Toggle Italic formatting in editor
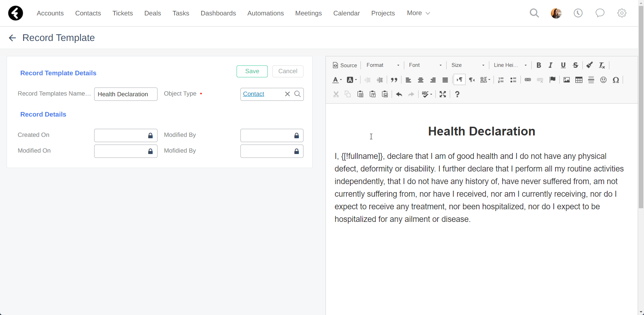 (551, 65)
